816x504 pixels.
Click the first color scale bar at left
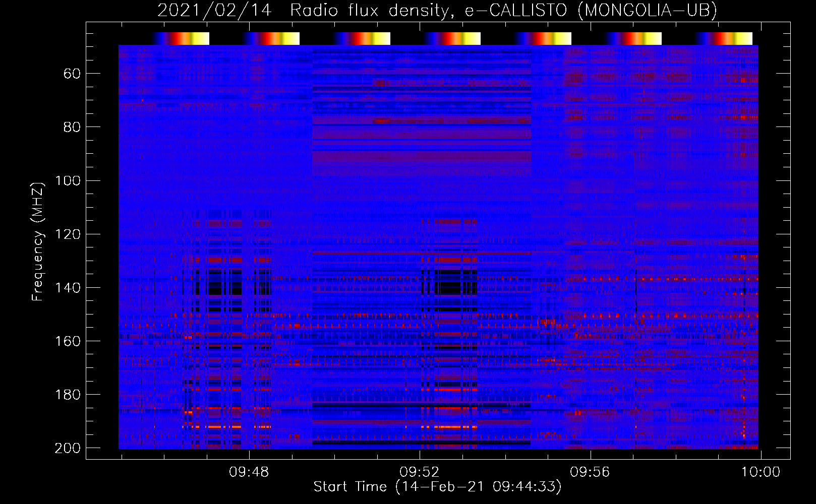tap(181, 38)
